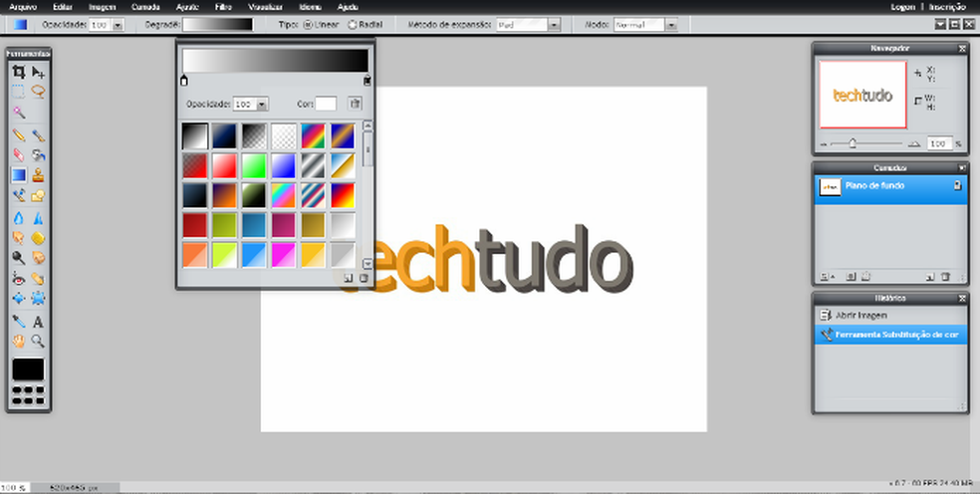Open the Degradê gradient picker
Screen dimensions: 980x494
pos(217,24)
